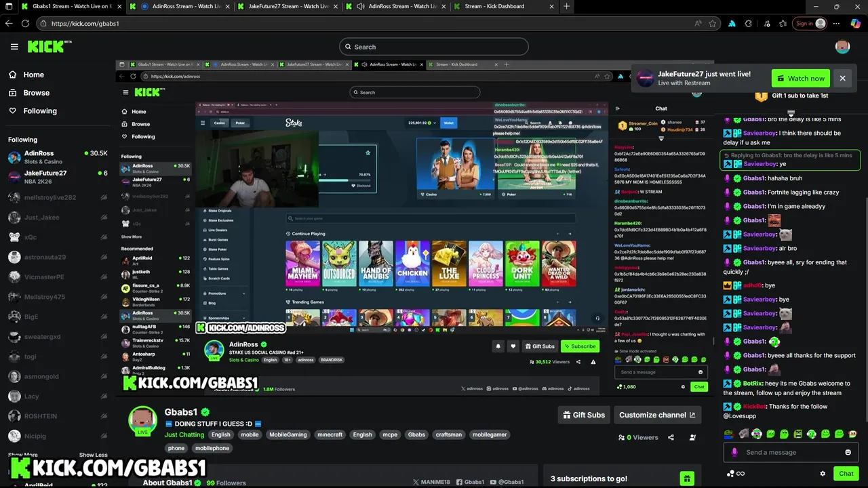
Task: Focus the Send a message field
Action: (x=791, y=452)
